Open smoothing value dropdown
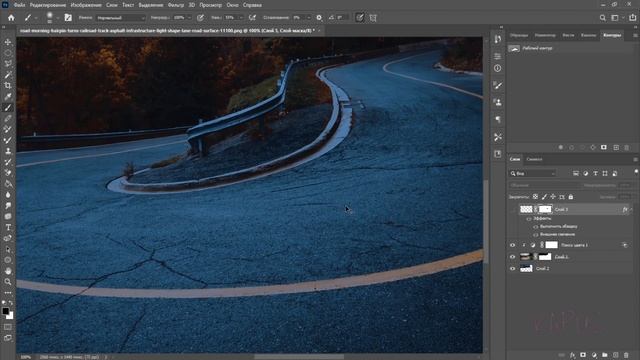This screenshot has width=640, height=360. (309, 18)
